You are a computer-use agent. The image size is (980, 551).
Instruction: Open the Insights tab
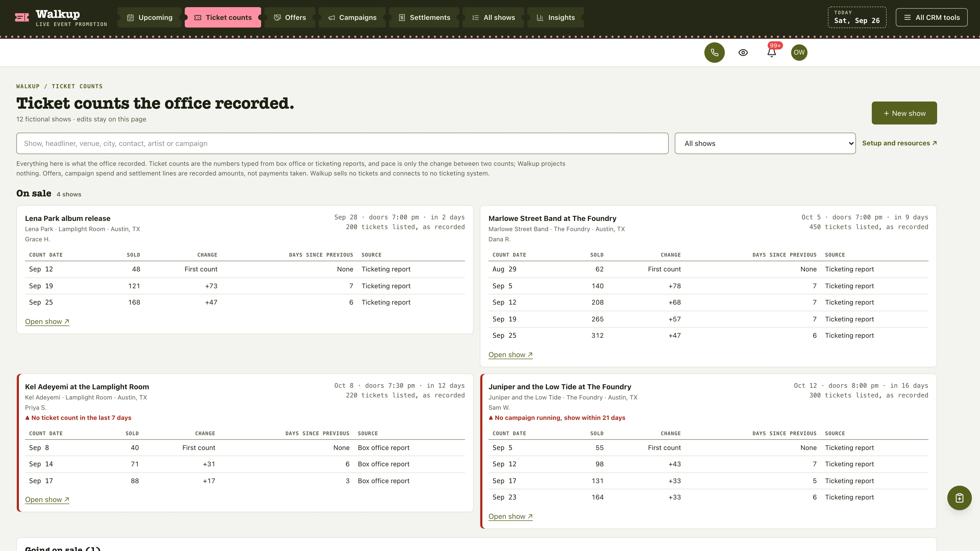point(556,18)
